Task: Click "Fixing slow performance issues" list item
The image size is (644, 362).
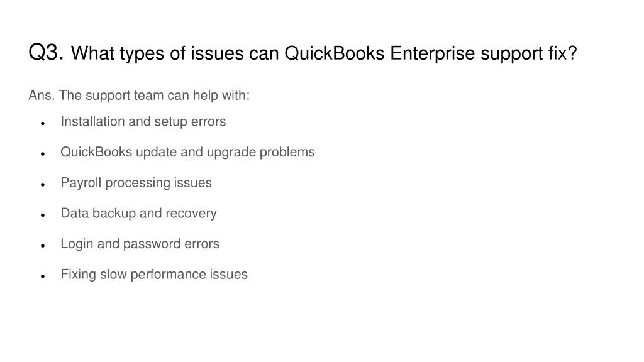Action: coord(154,274)
